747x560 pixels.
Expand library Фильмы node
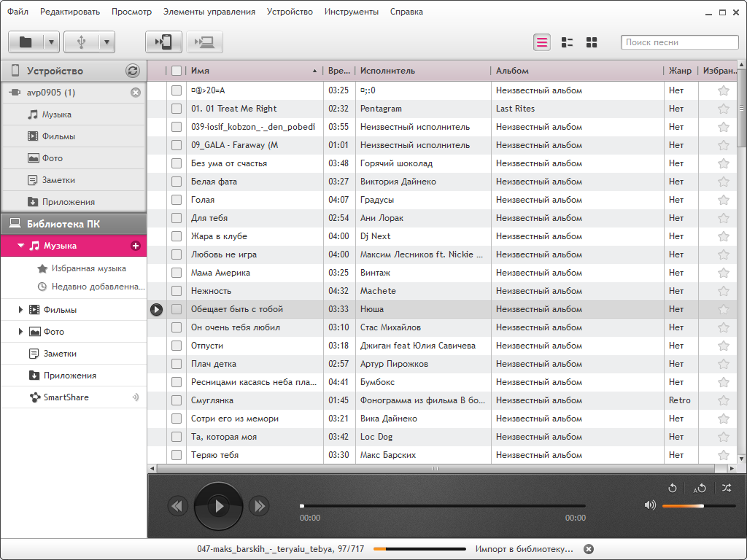20,310
